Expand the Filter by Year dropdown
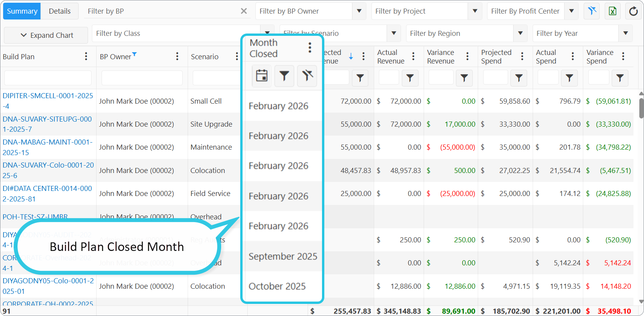The height and width of the screenshot is (316, 644). click(x=625, y=34)
